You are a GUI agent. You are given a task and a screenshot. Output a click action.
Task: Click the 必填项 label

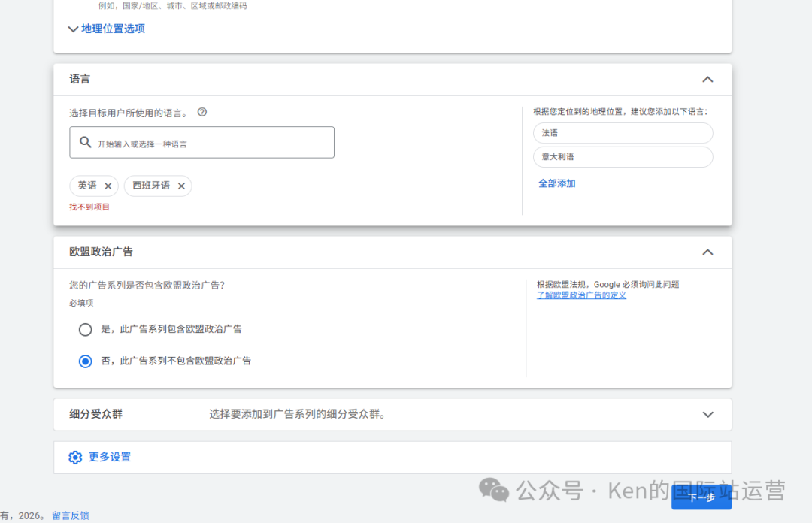pos(81,303)
